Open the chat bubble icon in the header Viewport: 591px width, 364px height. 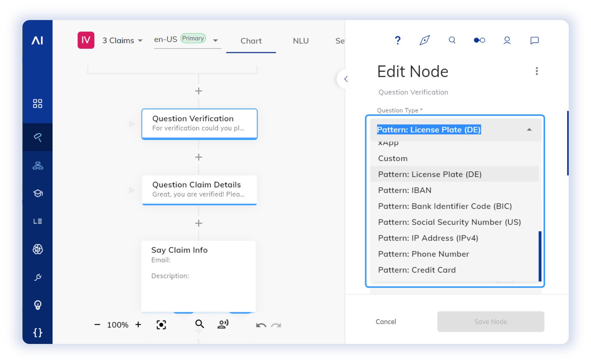pyautogui.click(x=534, y=40)
